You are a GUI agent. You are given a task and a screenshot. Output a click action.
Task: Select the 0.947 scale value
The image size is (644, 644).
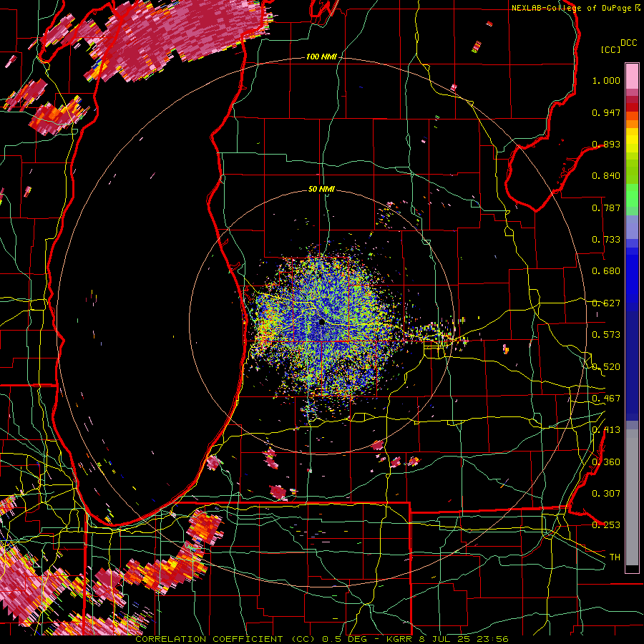(x=606, y=112)
